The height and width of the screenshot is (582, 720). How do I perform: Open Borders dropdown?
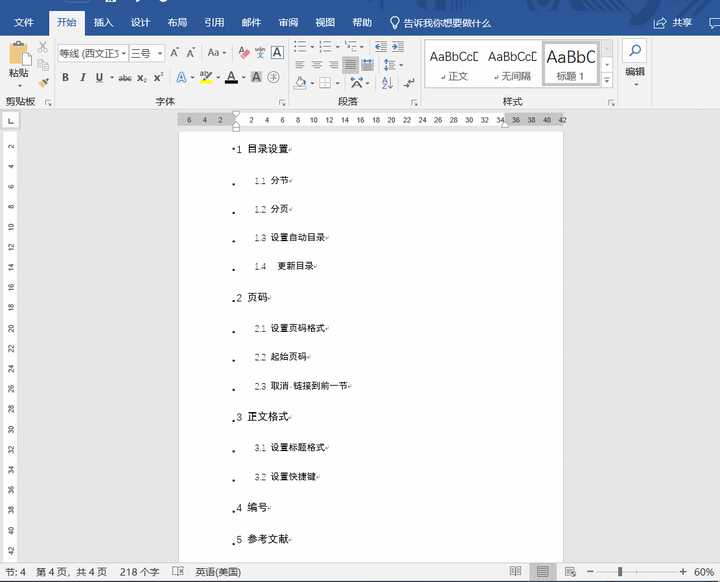[x=337, y=83]
